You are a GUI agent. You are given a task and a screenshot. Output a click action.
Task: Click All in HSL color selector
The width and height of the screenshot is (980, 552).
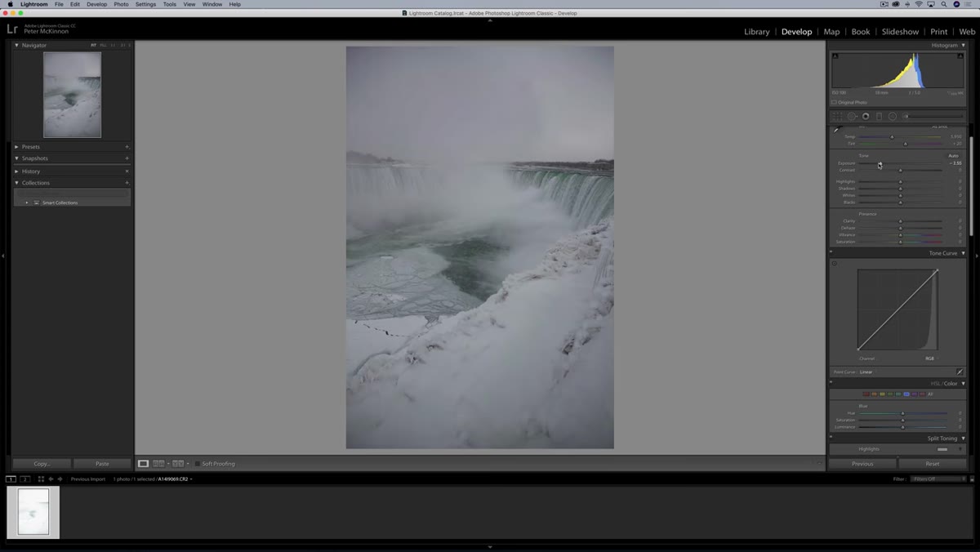tap(929, 394)
